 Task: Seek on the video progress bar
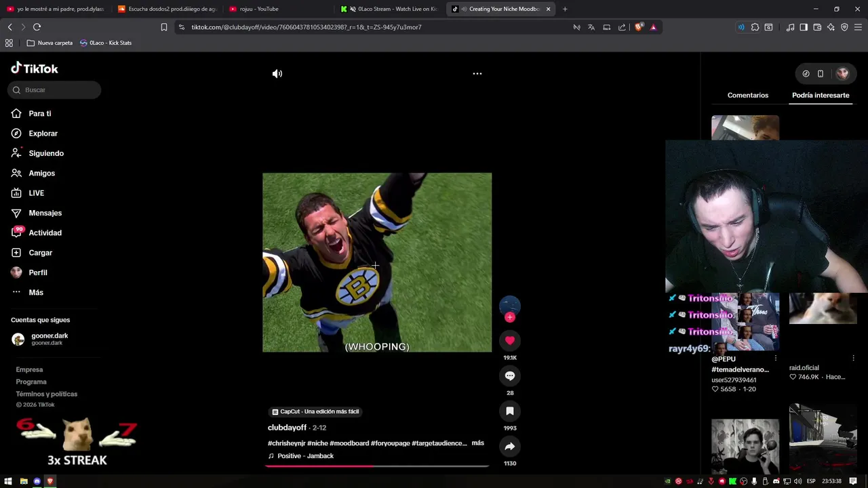(x=377, y=466)
